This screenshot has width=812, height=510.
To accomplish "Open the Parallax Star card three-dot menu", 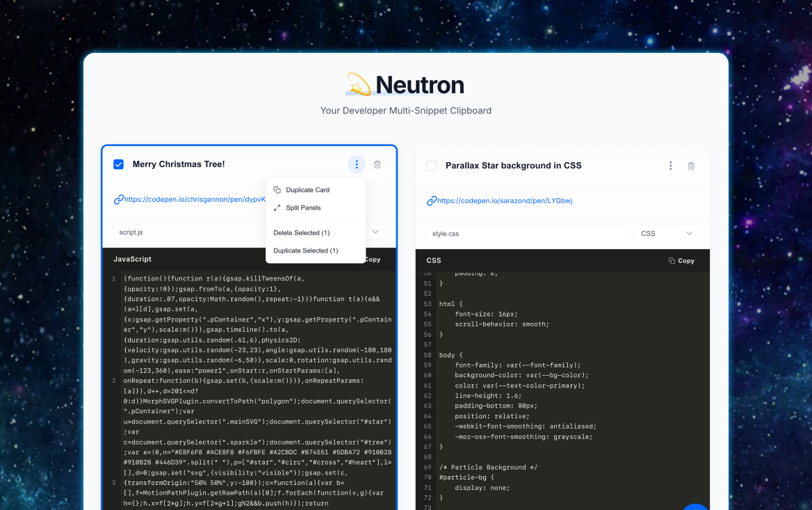I will pyautogui.click(x=670, y=166).
